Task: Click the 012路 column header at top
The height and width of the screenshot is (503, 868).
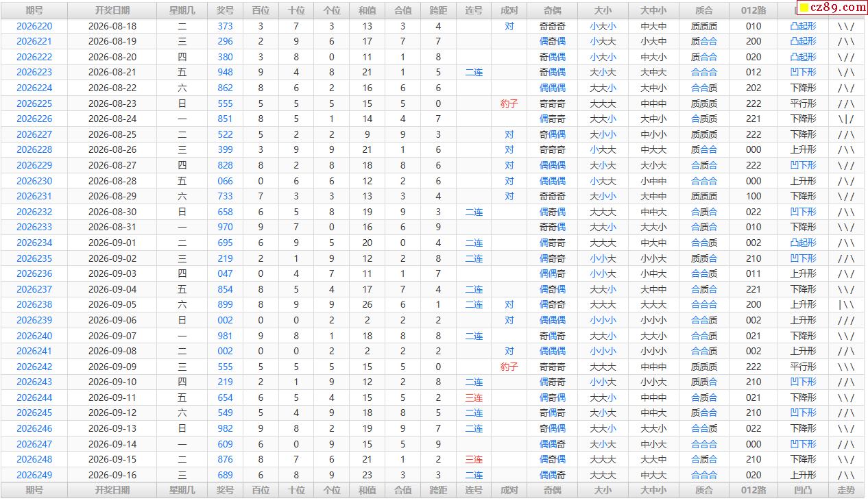Action: (x=754, y=10)
